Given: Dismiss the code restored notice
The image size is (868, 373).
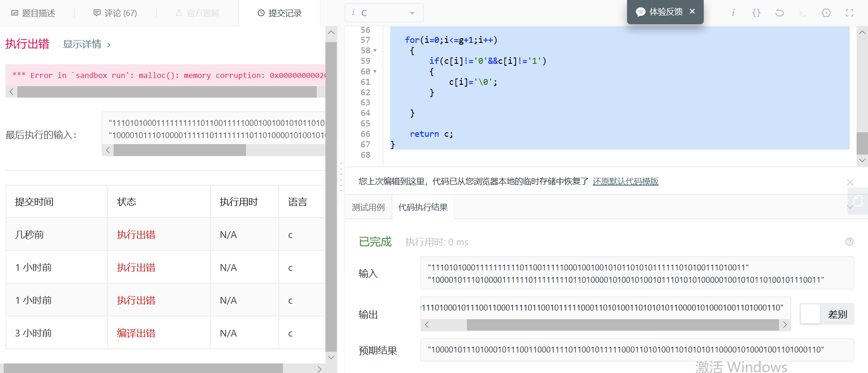Looking at the screenshot, I should 850,182.
